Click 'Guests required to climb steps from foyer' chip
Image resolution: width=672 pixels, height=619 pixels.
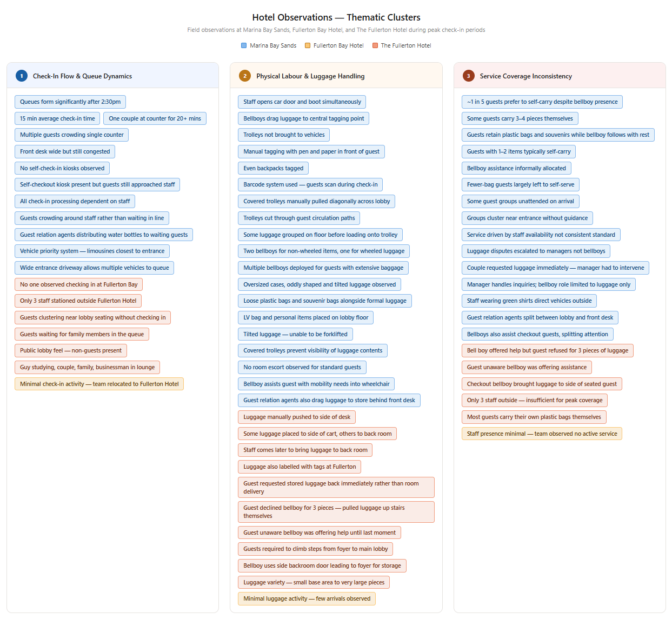[315, 549]
